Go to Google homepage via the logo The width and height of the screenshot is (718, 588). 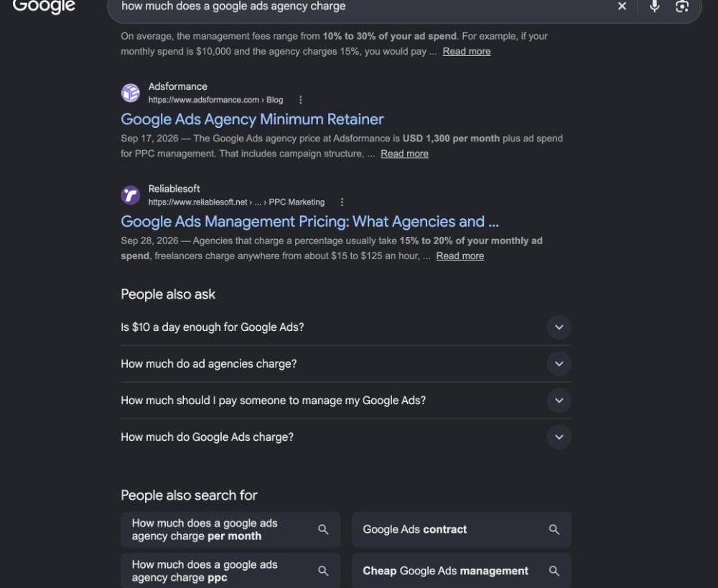click(44, 6)
